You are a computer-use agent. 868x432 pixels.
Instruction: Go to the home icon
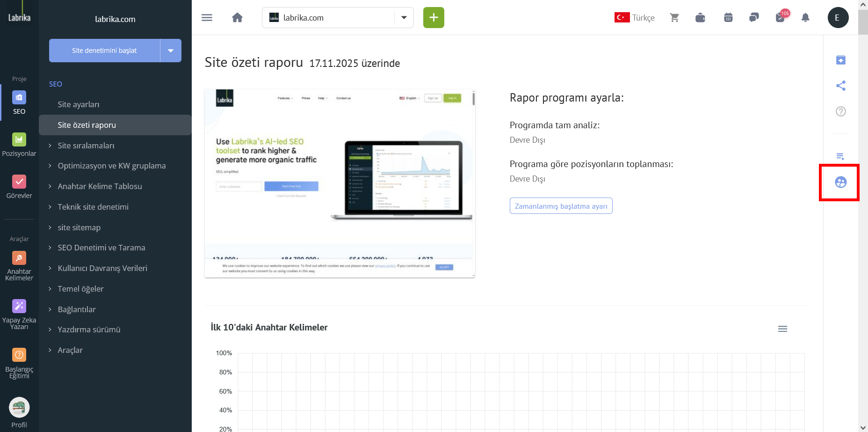pos(237,18)
